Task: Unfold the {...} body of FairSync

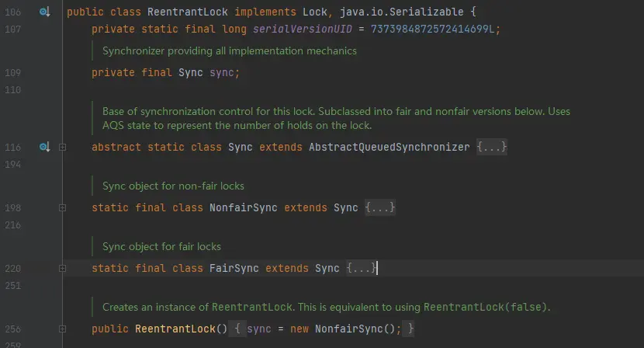Action: click(362, 268)
